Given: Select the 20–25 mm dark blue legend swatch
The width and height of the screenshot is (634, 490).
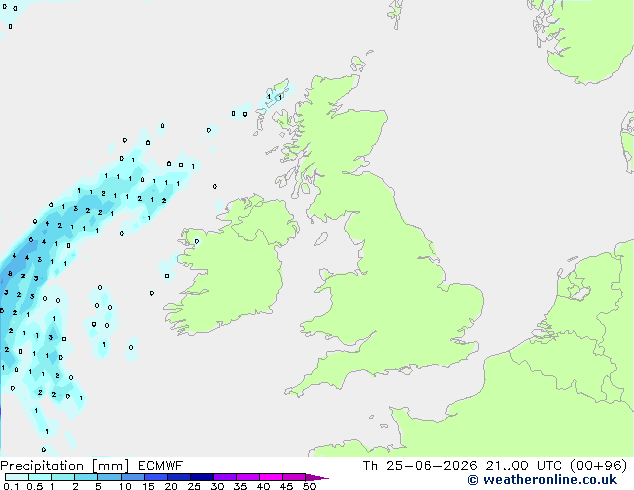Looking at the screenshot, I should (179, 477).
